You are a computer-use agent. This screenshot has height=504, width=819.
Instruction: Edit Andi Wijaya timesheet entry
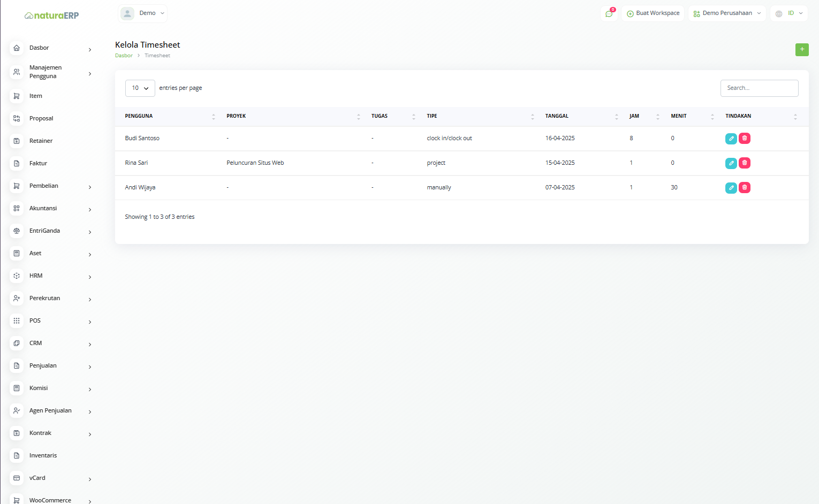pyautogui.click(x=731, y=188)
